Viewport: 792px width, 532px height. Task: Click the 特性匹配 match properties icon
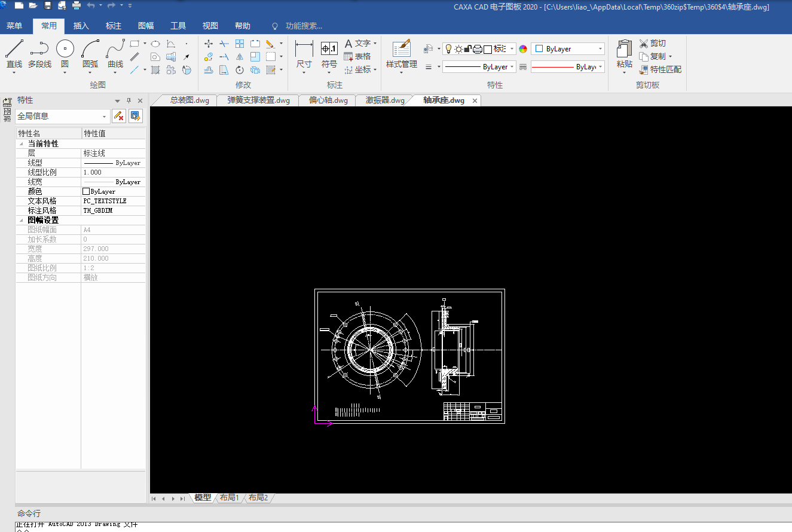click(x=644, y=69)
